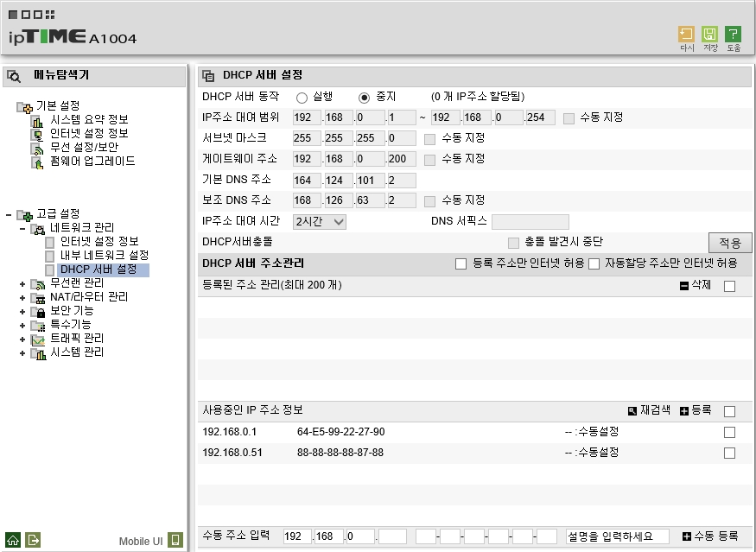This screenshot has height=552, width=756.
Task: Open 인터넷 설정 정보 under 네트워크 관리
Action: point(99,241)
